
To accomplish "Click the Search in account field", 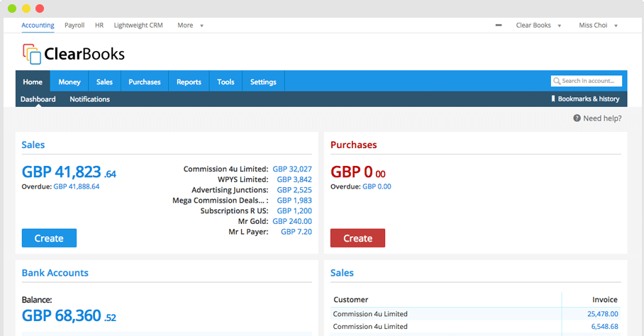I will pos(587,82).
